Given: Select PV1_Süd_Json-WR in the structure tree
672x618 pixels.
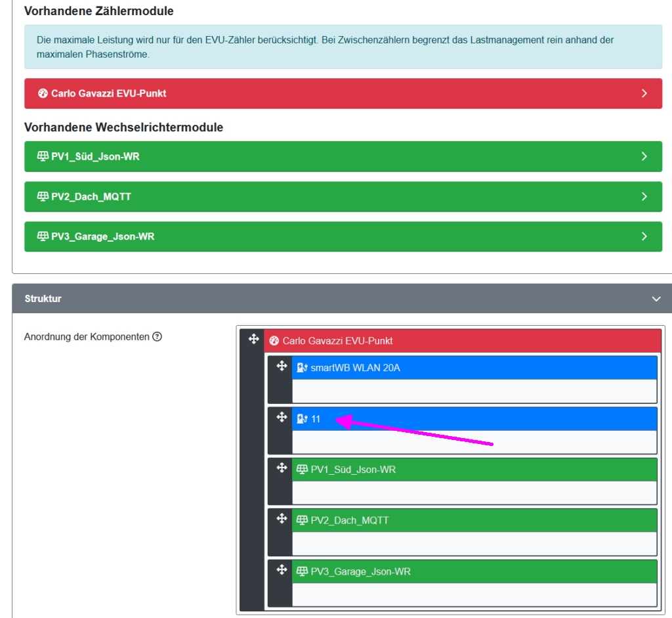Looking at the screenshot, I should pos(474,470).
